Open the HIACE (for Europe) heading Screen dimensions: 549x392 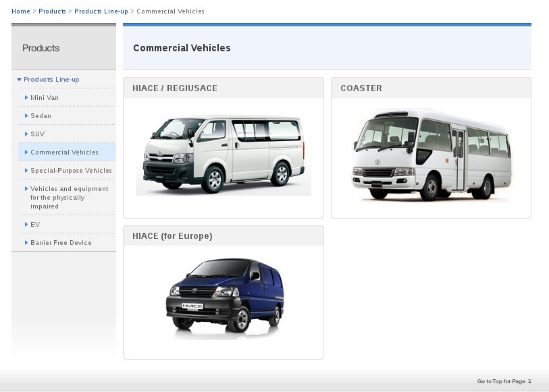(x=172, y=236)
